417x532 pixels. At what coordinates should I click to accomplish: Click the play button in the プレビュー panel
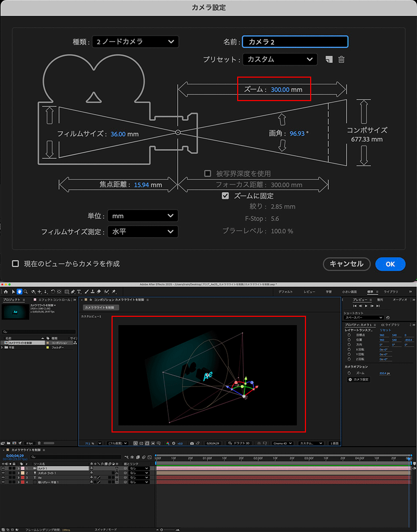(x=367, y=306)
